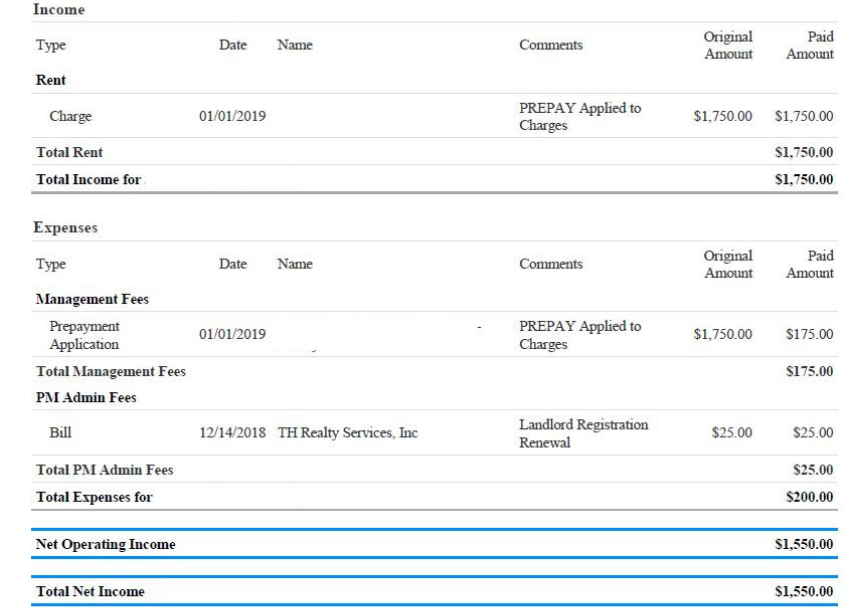
Task: Click the Landlord Registration Renewal comment
Action: 583,433
